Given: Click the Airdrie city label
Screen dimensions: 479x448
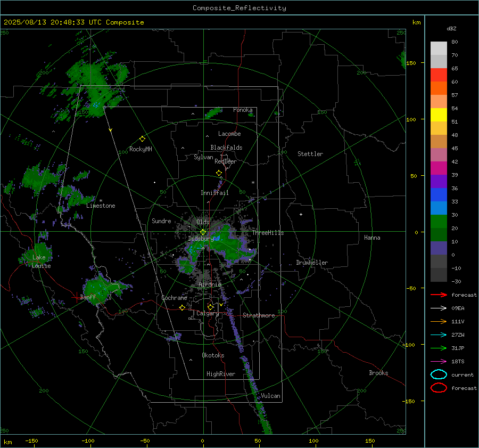Looking at the screenshot, I should 210,284.
